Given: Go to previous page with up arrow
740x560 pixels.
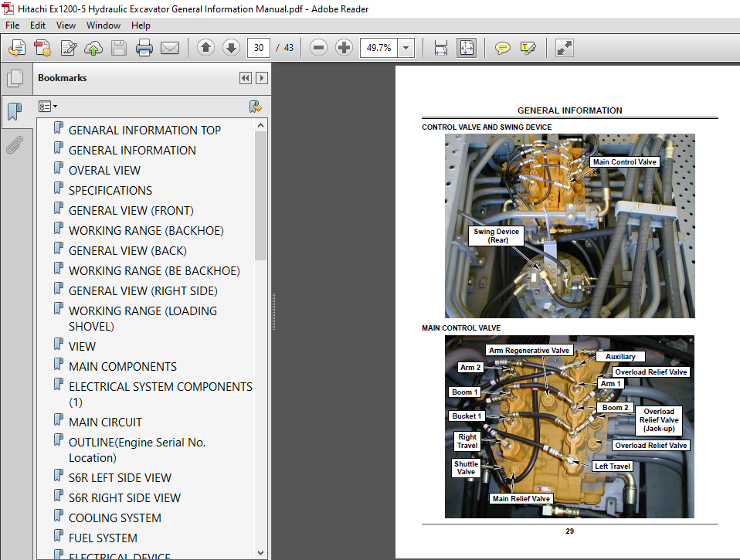Looking at the screenshot, I should (205, 48).
